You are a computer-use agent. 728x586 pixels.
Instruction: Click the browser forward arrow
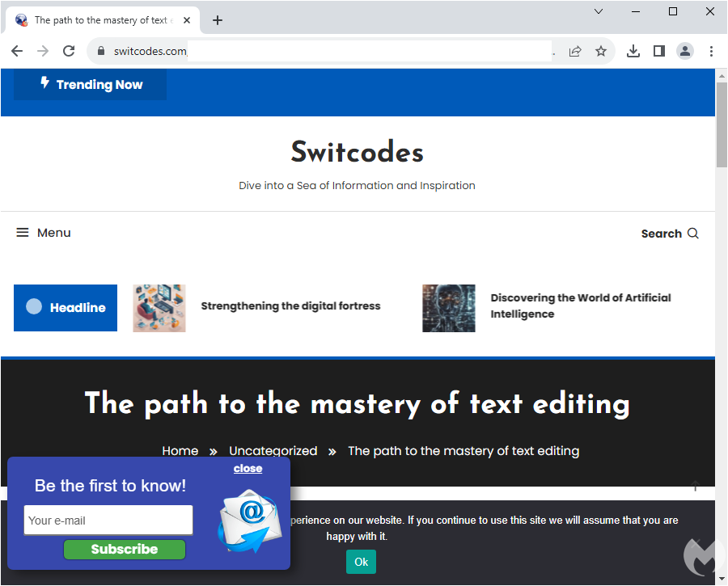(43, 51)
